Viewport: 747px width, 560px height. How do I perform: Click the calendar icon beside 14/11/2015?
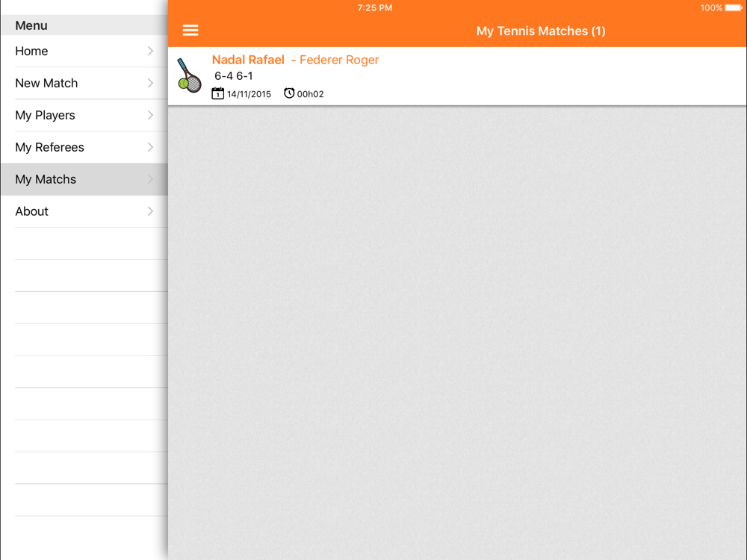217,93
